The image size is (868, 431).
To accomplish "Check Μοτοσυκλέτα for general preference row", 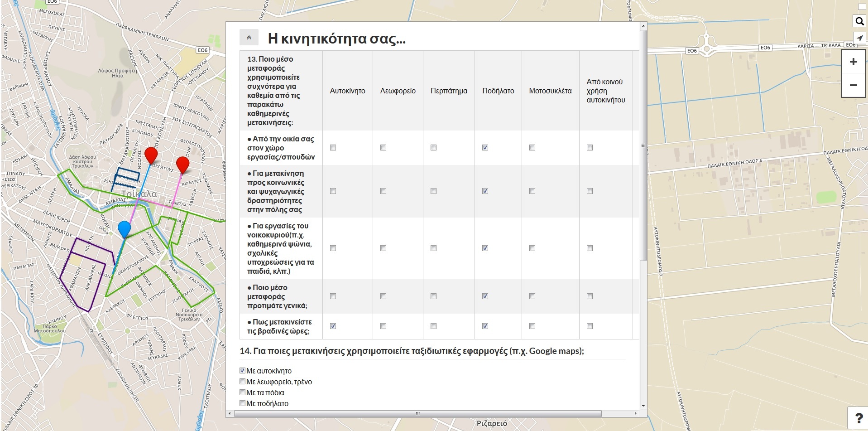I will pos(532,296).
